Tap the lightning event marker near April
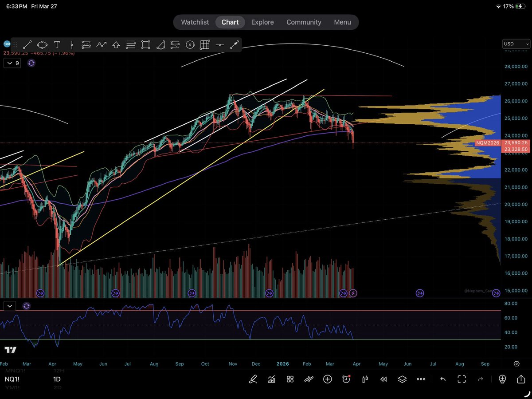 pyautogui.click(x=353, y=293)
